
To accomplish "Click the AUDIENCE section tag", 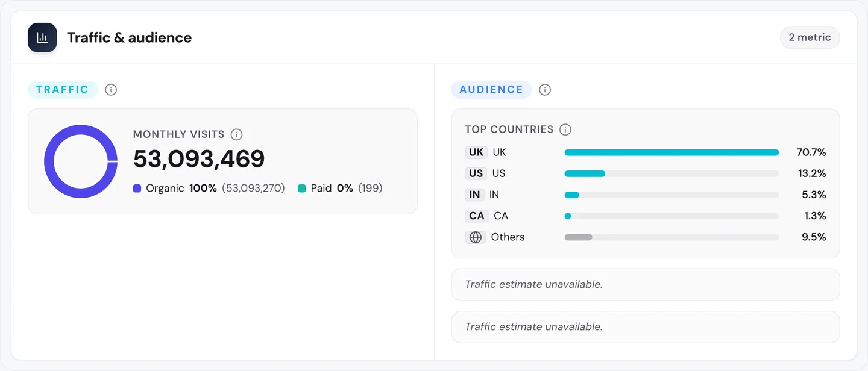I will tap(491, 90).
